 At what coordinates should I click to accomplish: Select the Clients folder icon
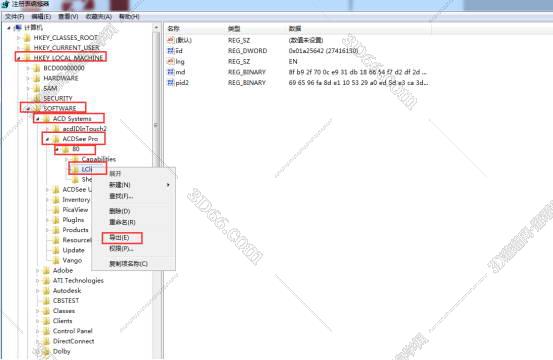point(46,321)
